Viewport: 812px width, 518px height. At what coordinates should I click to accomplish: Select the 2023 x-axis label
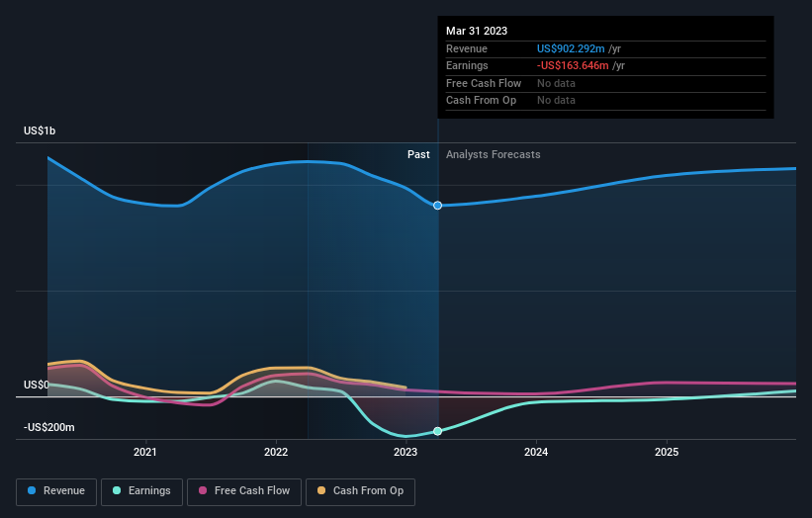406,452
